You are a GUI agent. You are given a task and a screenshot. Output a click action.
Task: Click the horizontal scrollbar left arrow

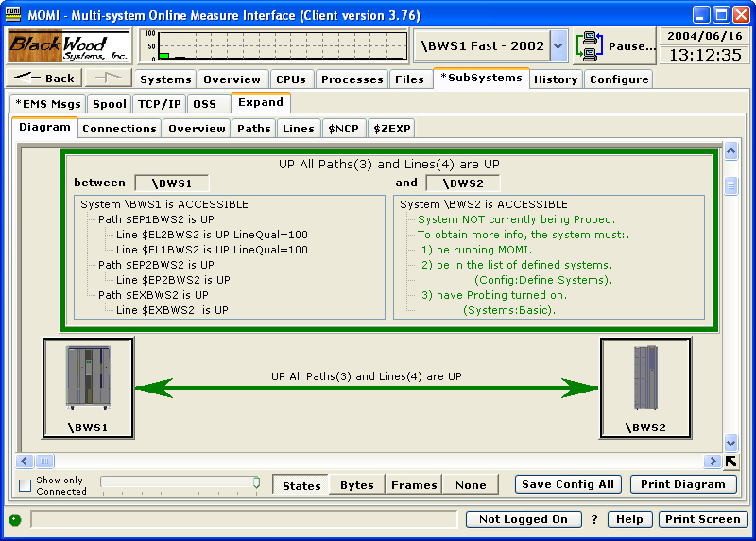[25, 461]
